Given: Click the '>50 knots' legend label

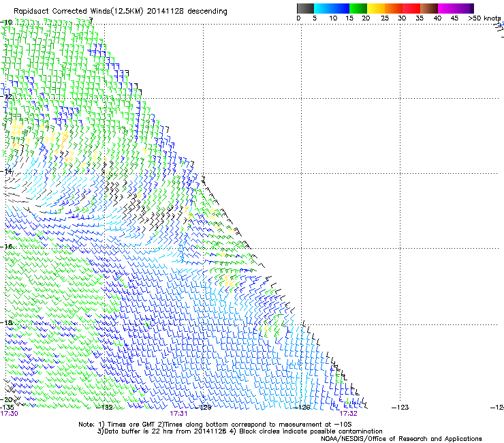Looking at the screenshot, I should click(484, 18).
